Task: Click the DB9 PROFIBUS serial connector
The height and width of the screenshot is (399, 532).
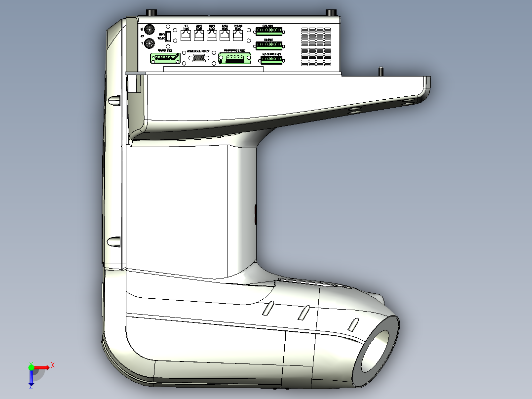Action: pyautogui.click(x=198, y=58)
